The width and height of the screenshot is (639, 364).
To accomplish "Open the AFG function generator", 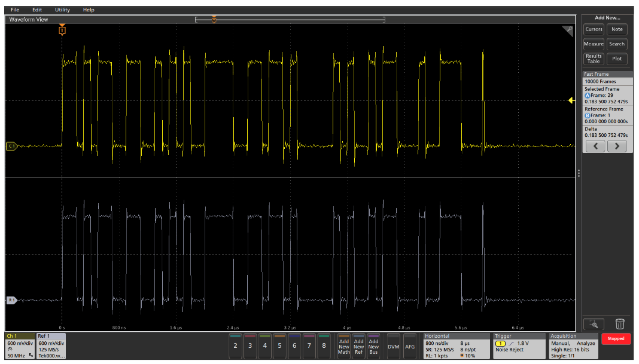I will coord(410,346).
